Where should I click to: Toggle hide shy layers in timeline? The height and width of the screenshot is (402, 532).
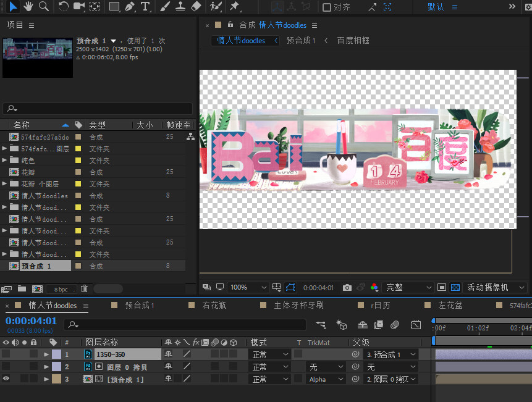tap(363, 325)
